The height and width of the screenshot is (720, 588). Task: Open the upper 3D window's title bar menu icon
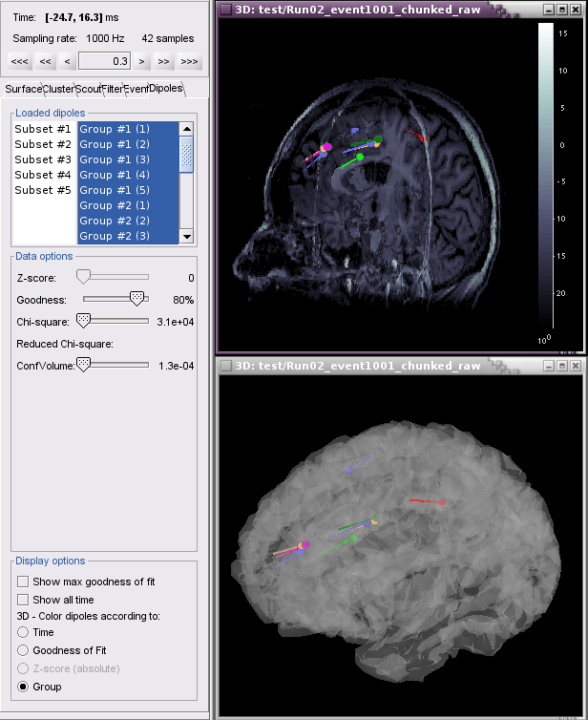coord(225,9)
